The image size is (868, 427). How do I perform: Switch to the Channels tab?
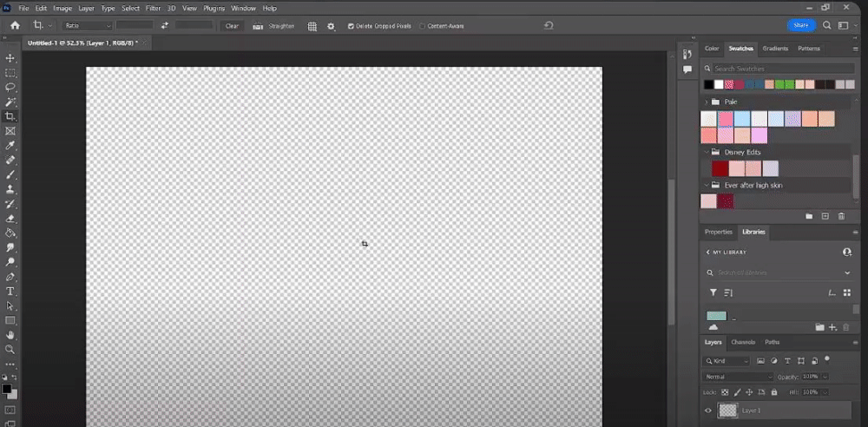pyautogui.click(x=743, y=342)
